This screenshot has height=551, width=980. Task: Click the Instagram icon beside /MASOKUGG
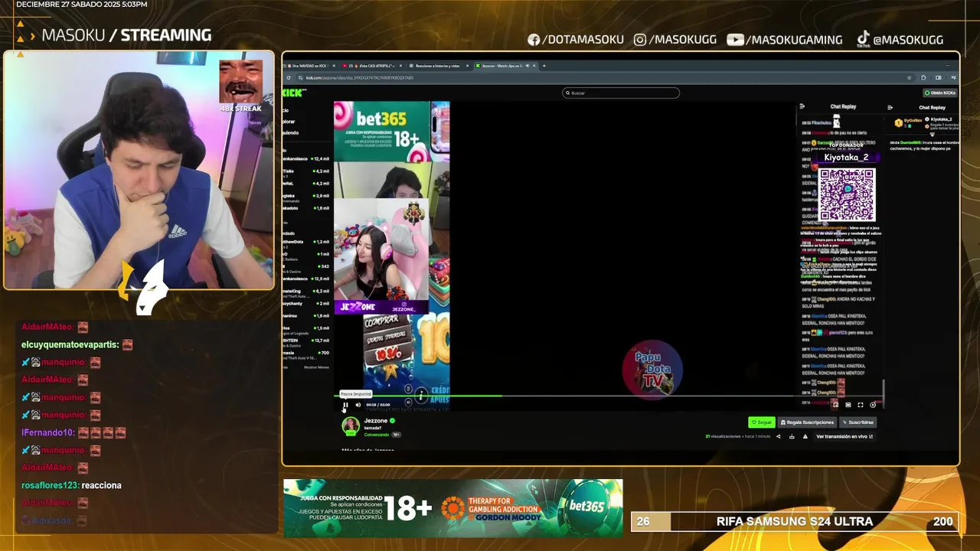point(640,40)
